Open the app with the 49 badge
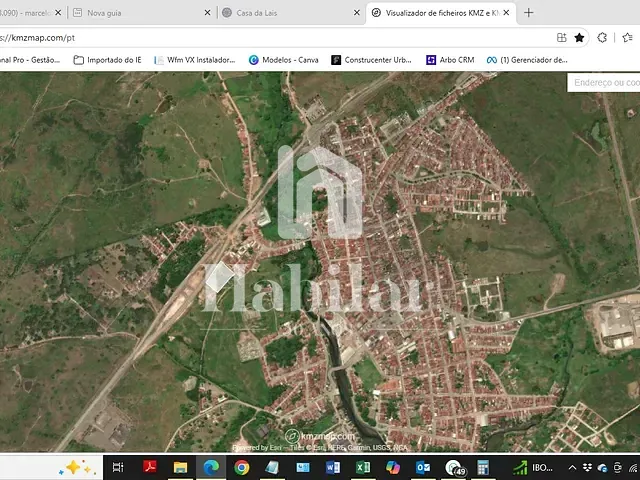 pos(455,468)
